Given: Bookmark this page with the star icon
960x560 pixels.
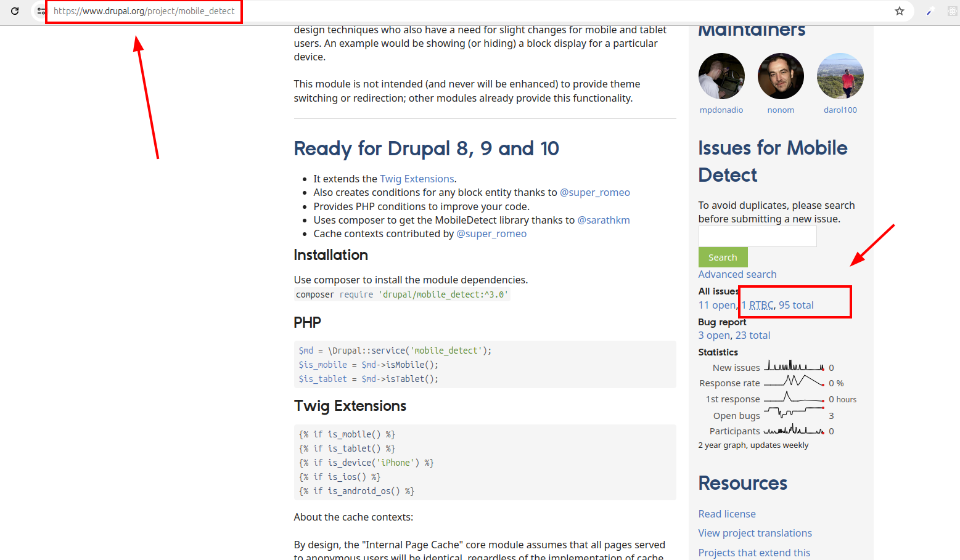Looking at the screenshot, I should (900, 11).
